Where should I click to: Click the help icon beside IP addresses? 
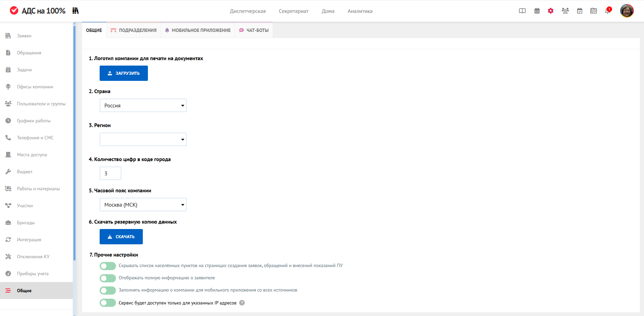242,303
